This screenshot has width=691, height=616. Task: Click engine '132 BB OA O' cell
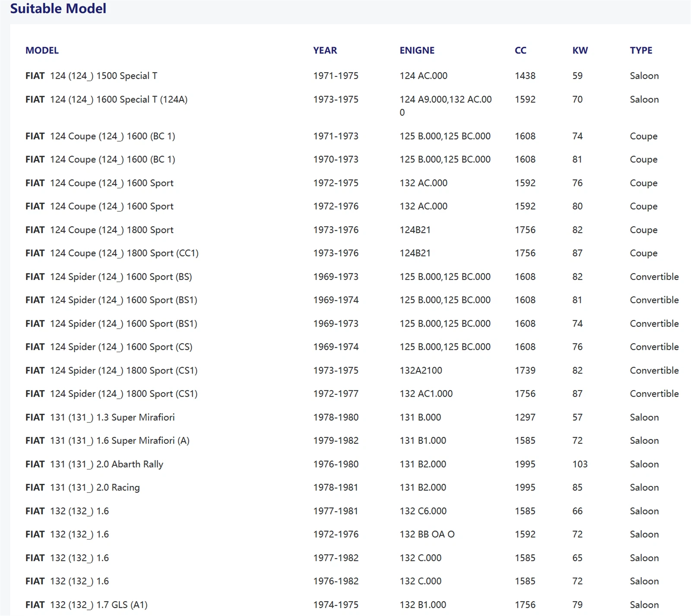point(427,534)
